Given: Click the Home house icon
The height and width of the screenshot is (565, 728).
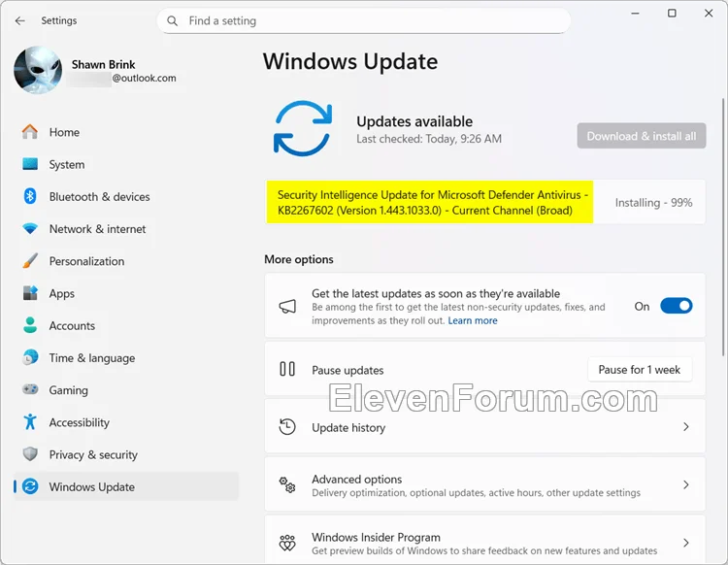Looking at the screenshot, I should pos(30,132).
